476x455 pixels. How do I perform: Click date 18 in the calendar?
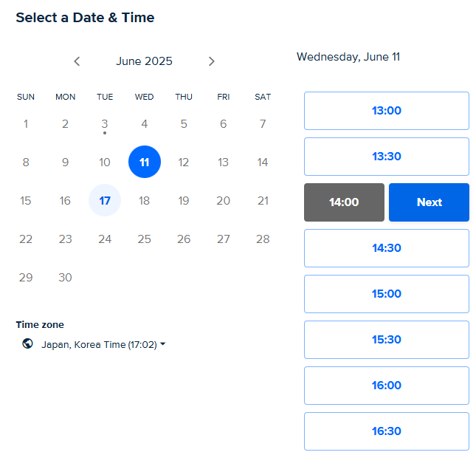(x=145, y=200)
